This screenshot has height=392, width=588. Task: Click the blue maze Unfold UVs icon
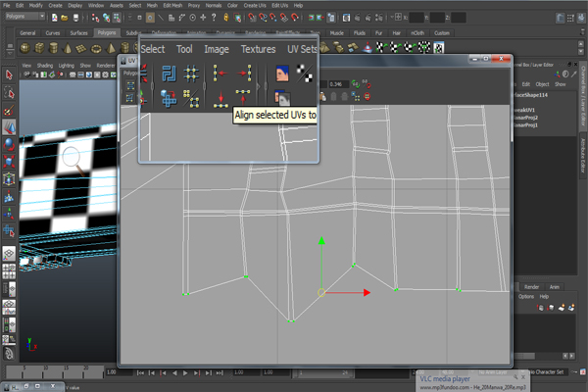(169, 73)
